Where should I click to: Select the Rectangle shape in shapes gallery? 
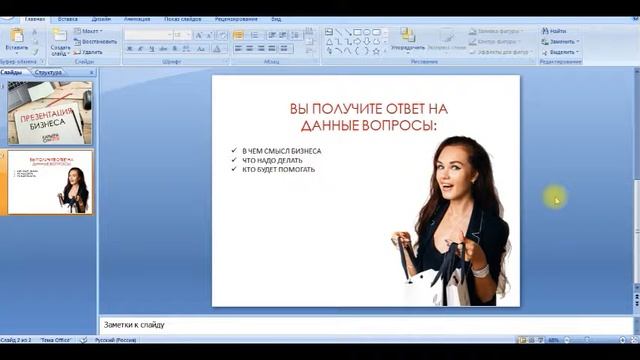click(x=357, y=31)
